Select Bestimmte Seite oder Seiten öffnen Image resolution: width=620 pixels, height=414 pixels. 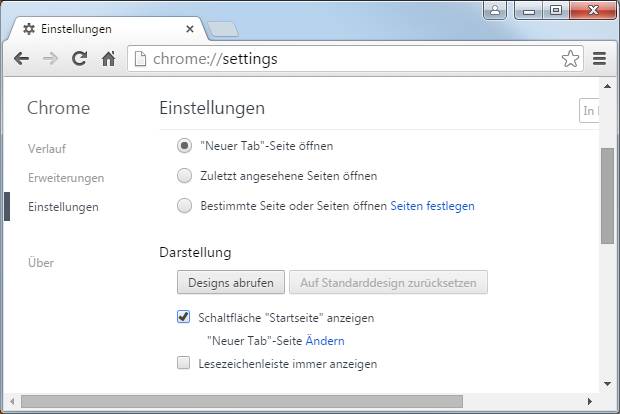[x=184, y=206]
